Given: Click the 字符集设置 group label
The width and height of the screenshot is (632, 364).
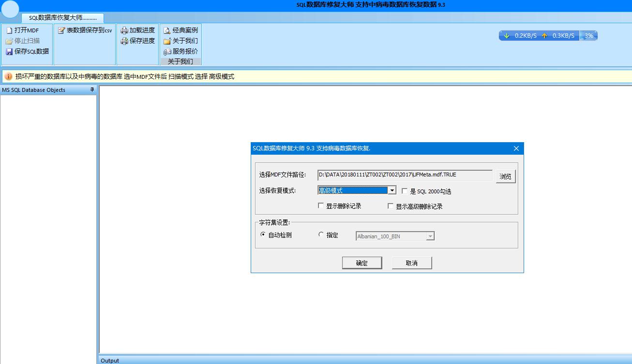Looking at the screenshot, I should (x=274, y=222).
